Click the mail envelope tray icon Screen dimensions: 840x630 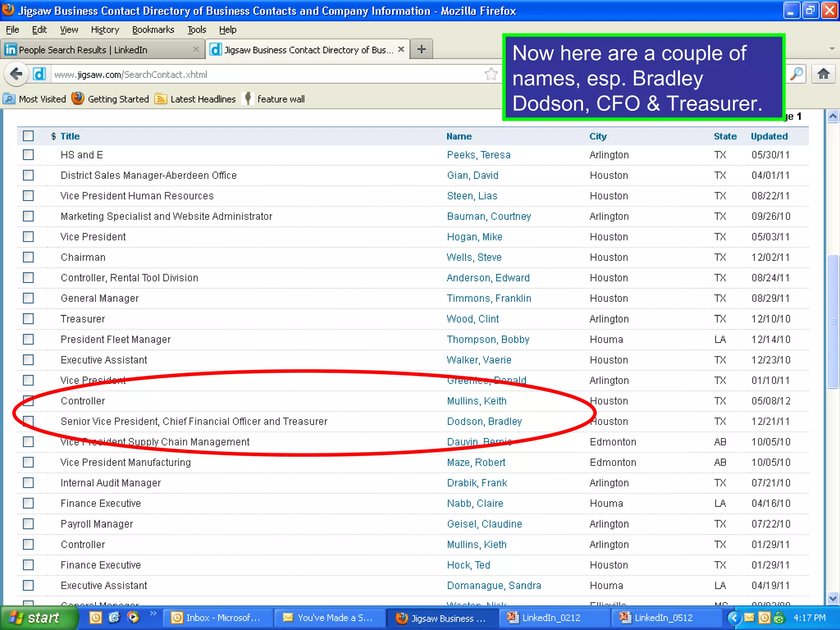(749, 617)
